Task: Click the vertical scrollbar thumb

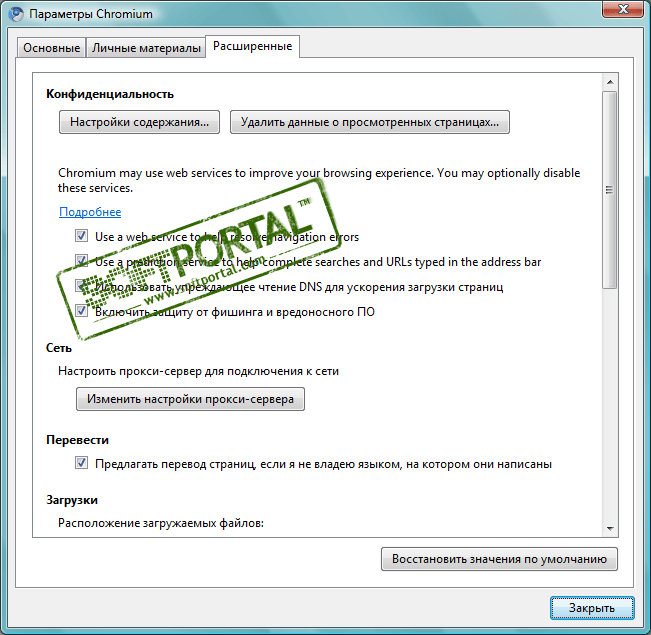Action: (610, 190)
